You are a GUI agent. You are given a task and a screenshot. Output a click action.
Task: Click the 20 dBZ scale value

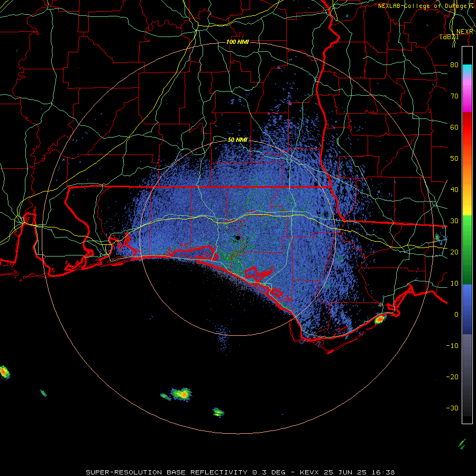click(x=454, y=252)
